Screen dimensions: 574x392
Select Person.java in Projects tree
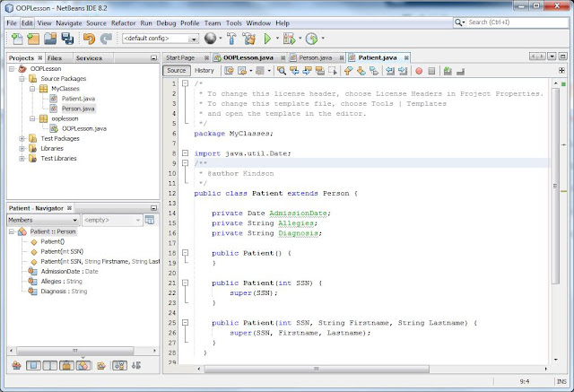point(78,109)
